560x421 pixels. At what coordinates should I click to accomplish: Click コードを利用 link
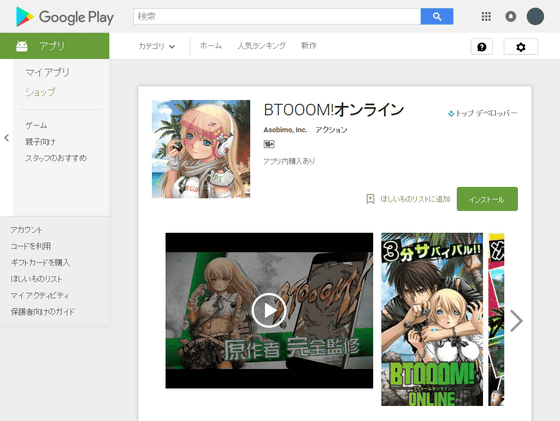(x=31, y=246)
